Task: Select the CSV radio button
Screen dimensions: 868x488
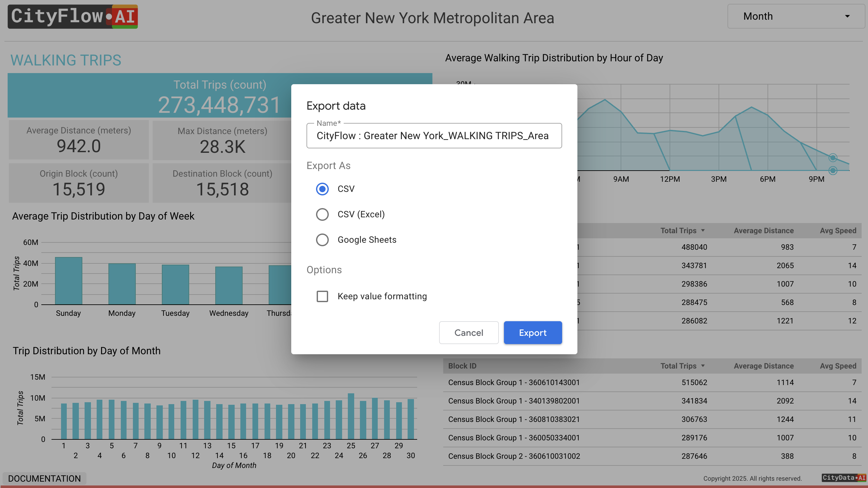Action: (322, 189)
